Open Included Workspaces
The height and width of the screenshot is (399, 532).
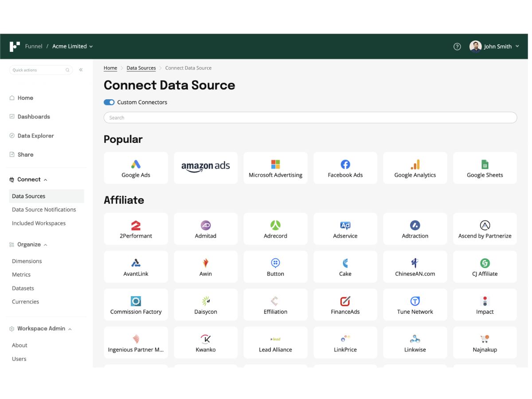(x=39, y=223)
